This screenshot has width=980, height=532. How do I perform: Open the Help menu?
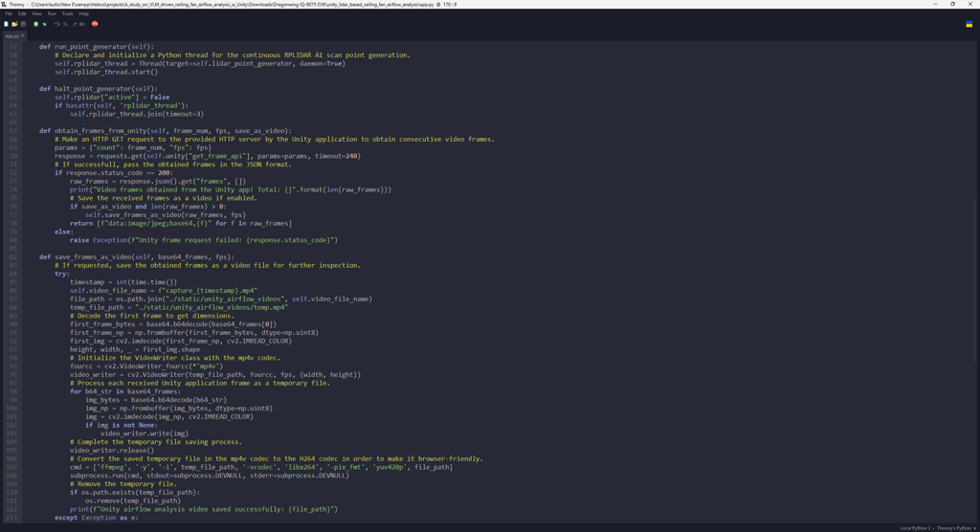tap(84, 13)
